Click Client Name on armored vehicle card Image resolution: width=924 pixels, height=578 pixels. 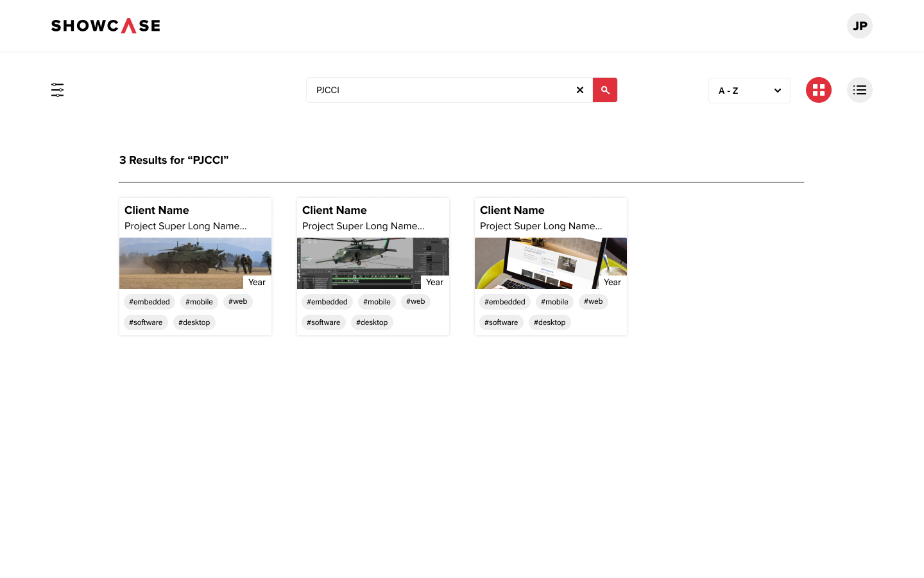tap(157, 210)
